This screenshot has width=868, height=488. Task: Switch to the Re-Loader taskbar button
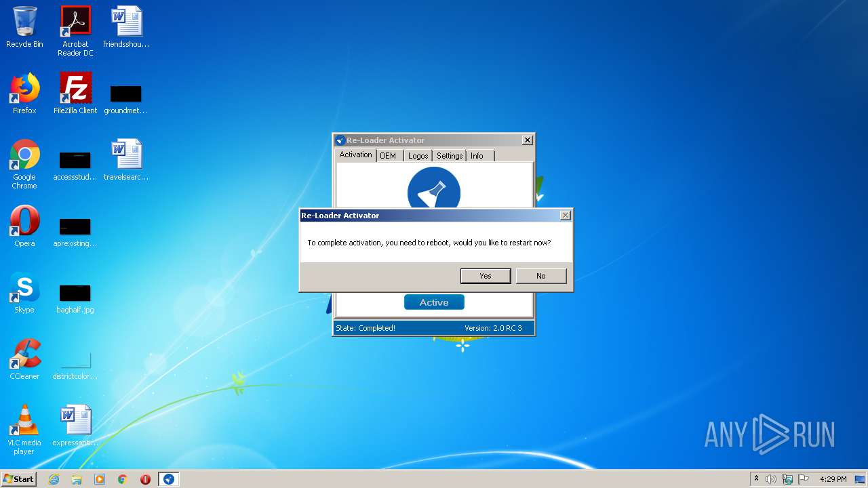tap(169, 479)
